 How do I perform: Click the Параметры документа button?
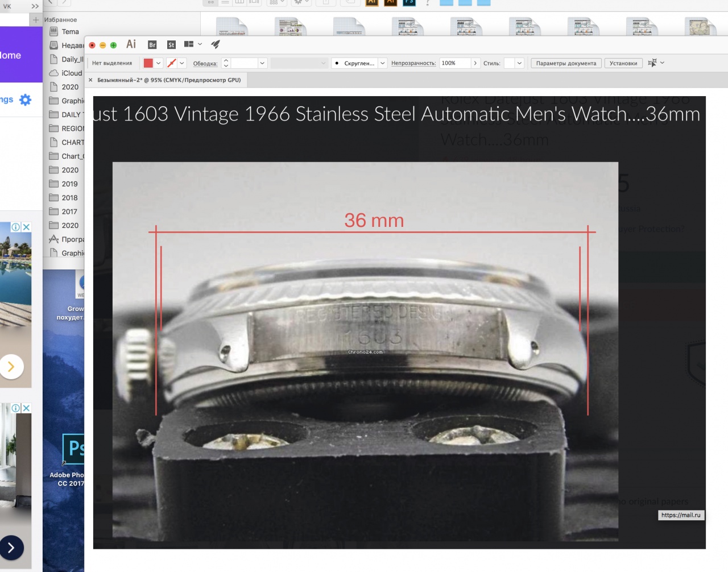[566, 63]
